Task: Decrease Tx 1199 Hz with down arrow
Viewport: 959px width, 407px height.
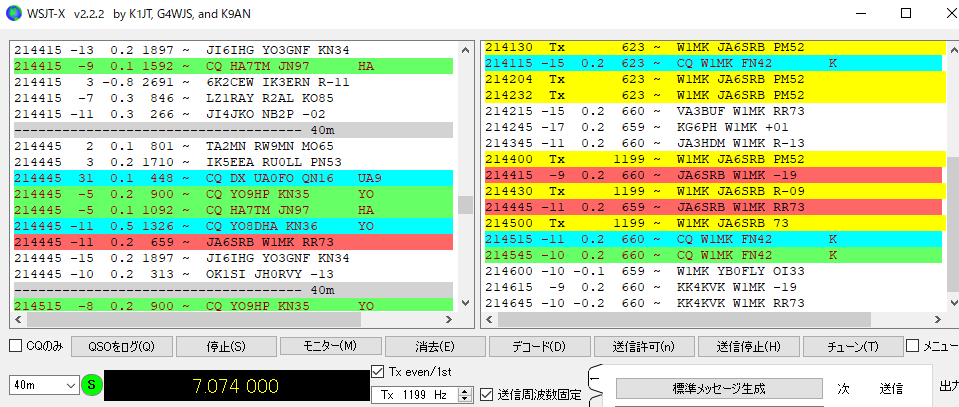Action: click(x=466, y=398)
